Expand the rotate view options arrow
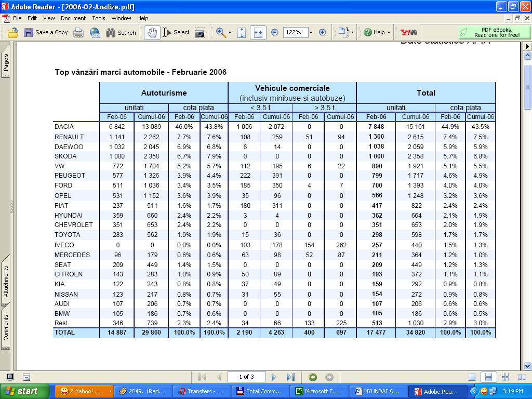Image resolution: width=532 pixels, height=399 pixels. (353, 33)
